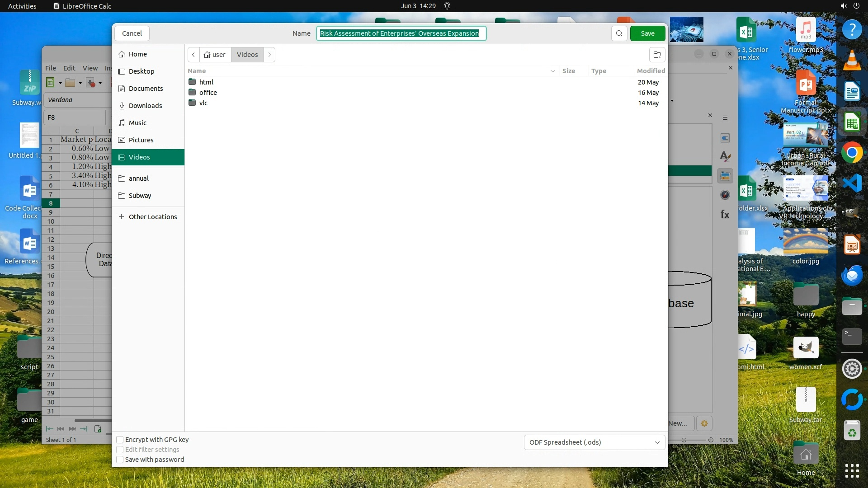Open the Downloads sidebar location
The height and width of the screenshot is (488, 868).
click(x=145, y=106)
